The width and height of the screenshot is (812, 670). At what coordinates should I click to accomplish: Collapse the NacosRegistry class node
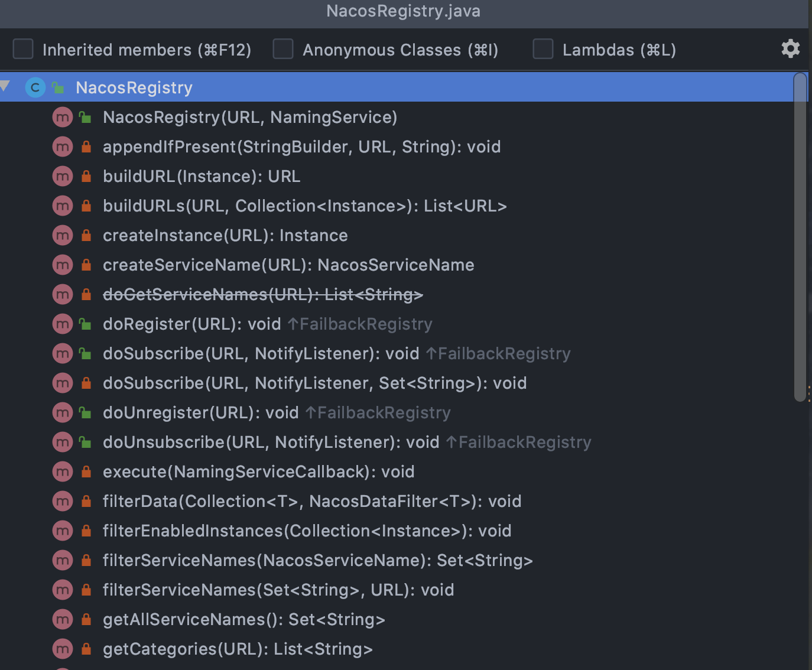point(6,87)
